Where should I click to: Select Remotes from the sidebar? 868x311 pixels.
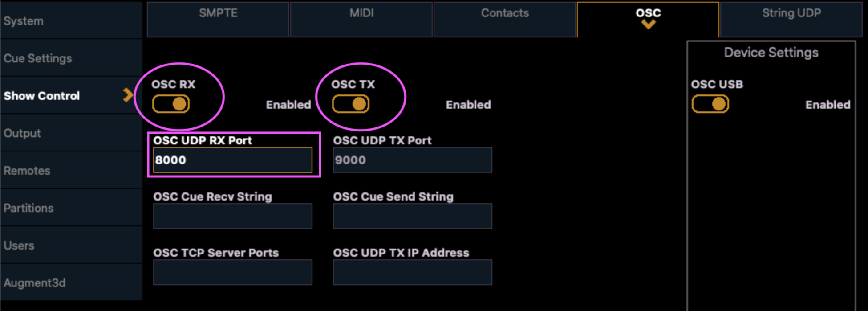(x=27, y=170)
